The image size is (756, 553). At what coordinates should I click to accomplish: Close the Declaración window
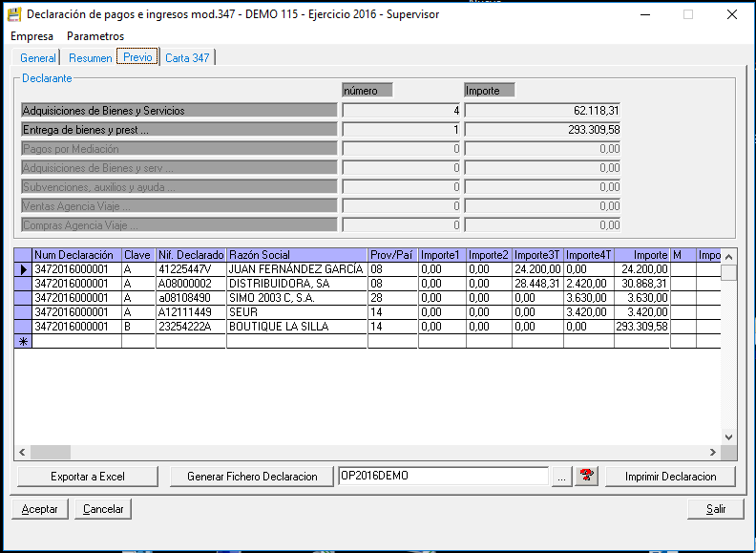click(732, 14)
